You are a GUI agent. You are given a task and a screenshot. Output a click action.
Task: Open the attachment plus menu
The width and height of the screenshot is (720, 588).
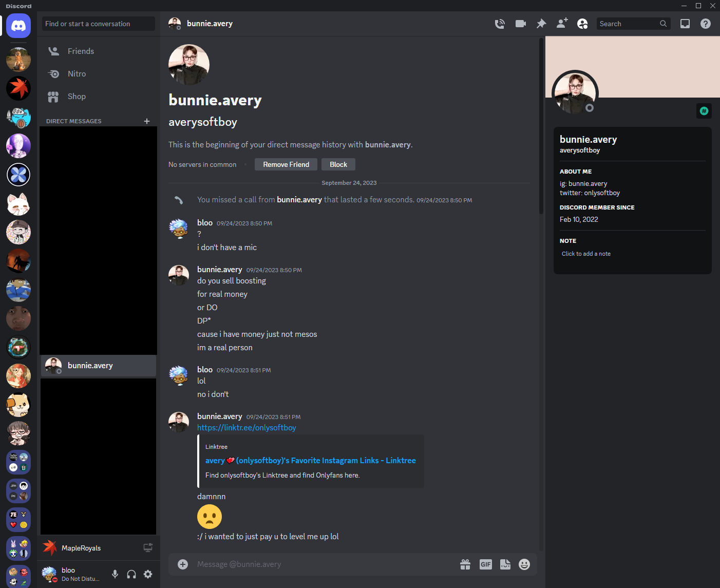pos(183,564)
